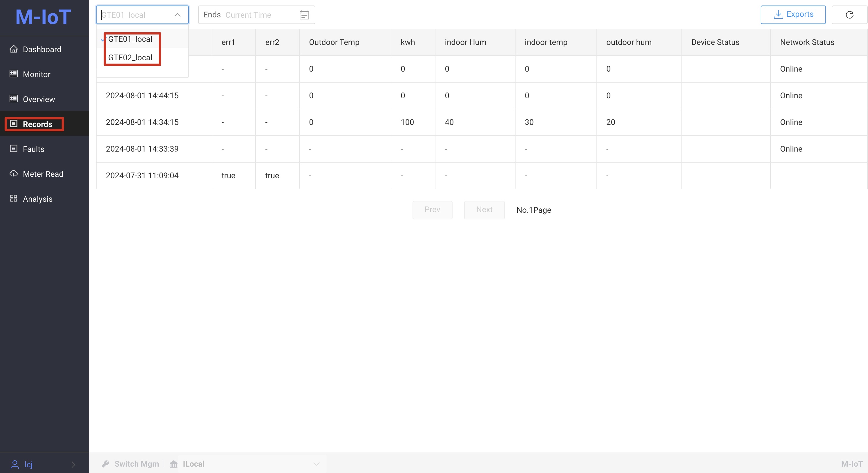Click the Records sidebar icon
The image size is (868, 473).
13,123
